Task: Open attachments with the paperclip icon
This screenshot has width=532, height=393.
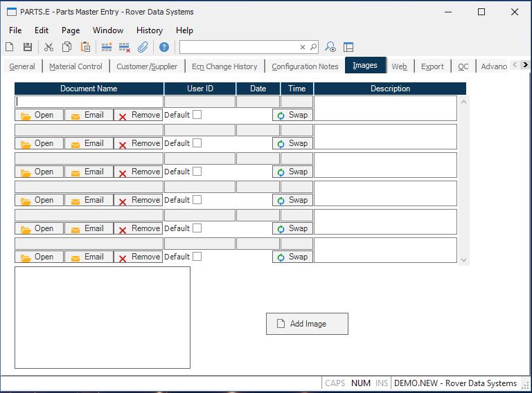Action: [x=143, y=47]
